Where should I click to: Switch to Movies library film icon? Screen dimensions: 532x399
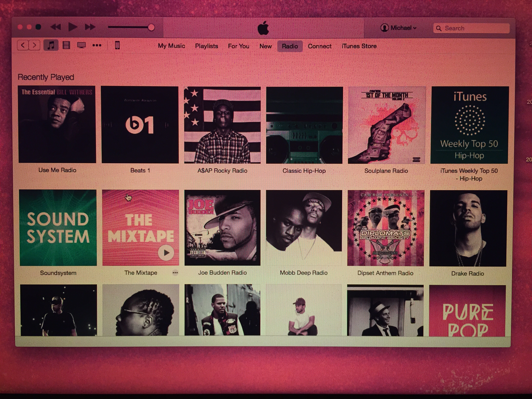pyautogui.click(x=66, y=45)
